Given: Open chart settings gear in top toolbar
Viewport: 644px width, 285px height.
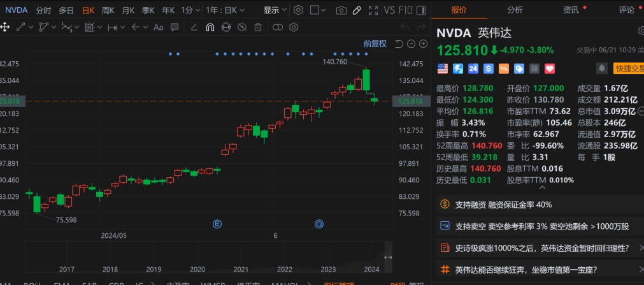Looking at the screenshot, I should pos(299,10).
